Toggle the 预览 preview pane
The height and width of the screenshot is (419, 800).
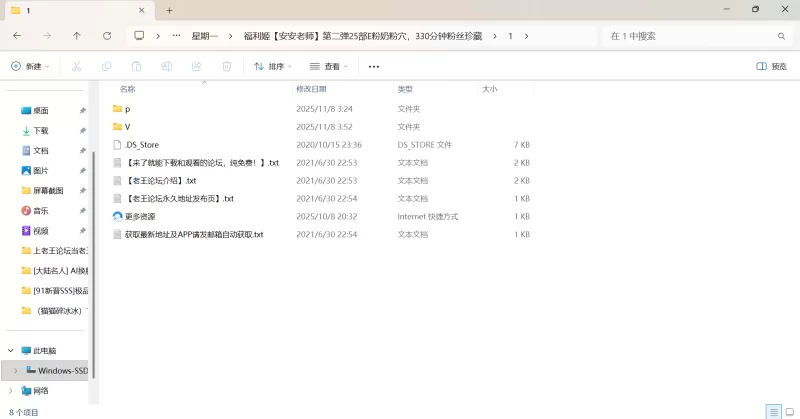coord(771,66)
